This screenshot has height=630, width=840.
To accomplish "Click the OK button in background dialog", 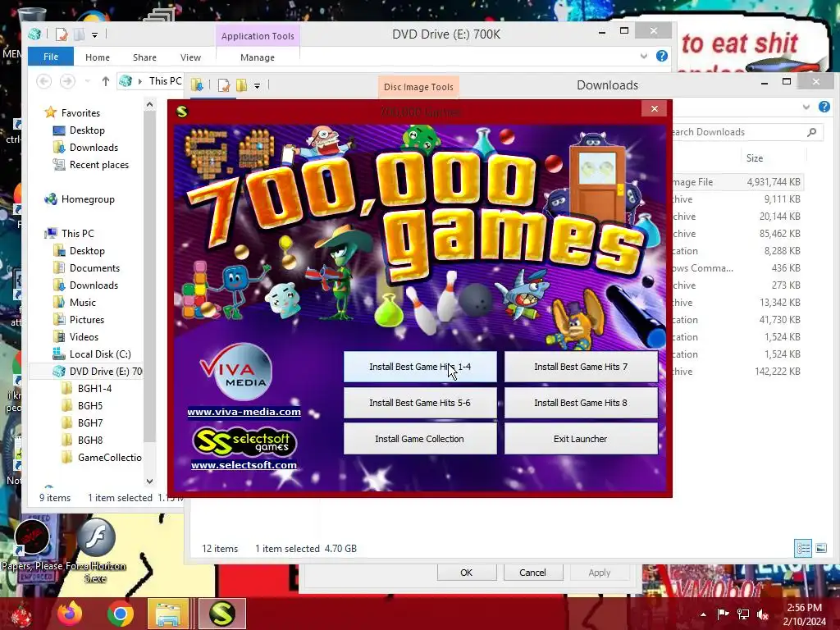I will click(467, 572).
